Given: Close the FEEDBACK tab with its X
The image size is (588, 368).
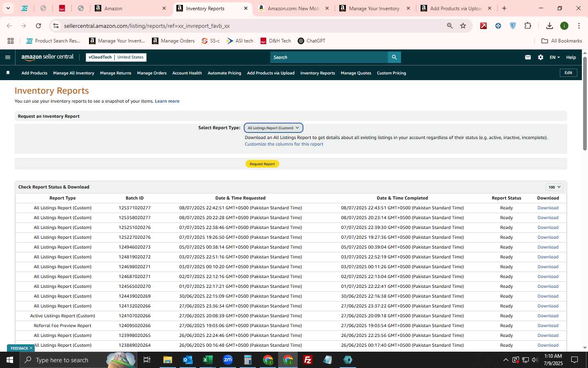Looking at the screenshot, I should (x=31, y=348).
